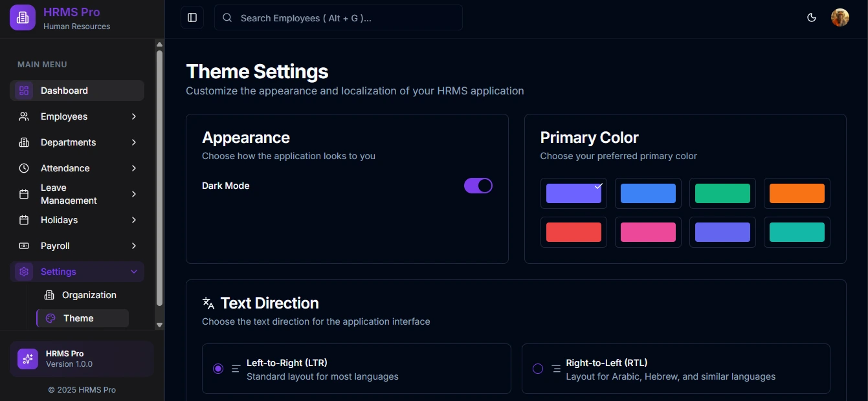The image size is (868, 401).
Task: Click the moon theme icon in header
Action: pyautogui.click(x=812, y=17)
